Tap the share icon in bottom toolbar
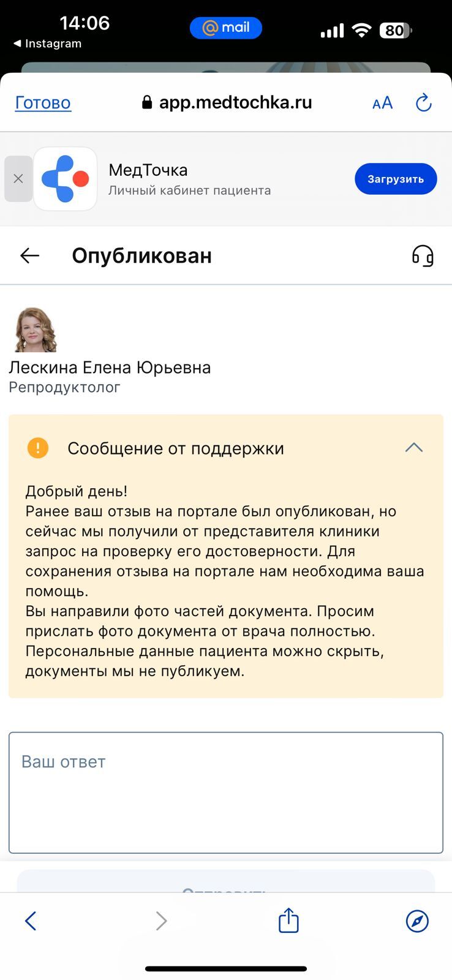The image size is (452, 980). [288, 920]
